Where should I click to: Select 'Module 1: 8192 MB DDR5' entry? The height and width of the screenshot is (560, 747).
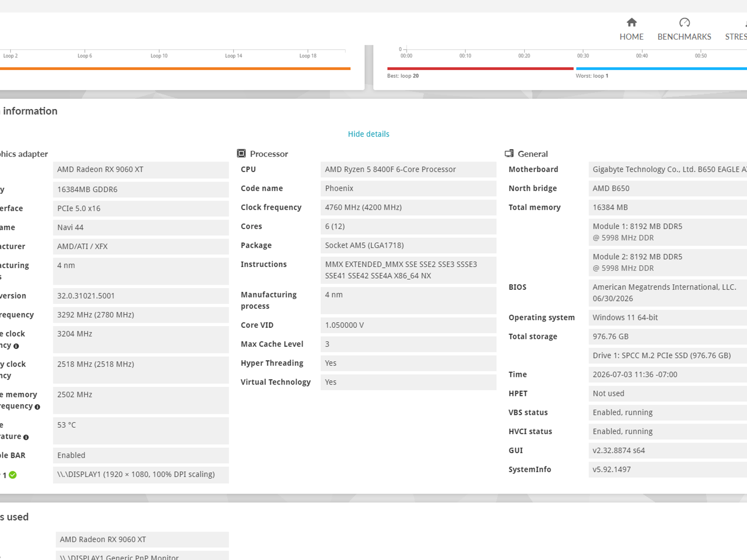668,232
